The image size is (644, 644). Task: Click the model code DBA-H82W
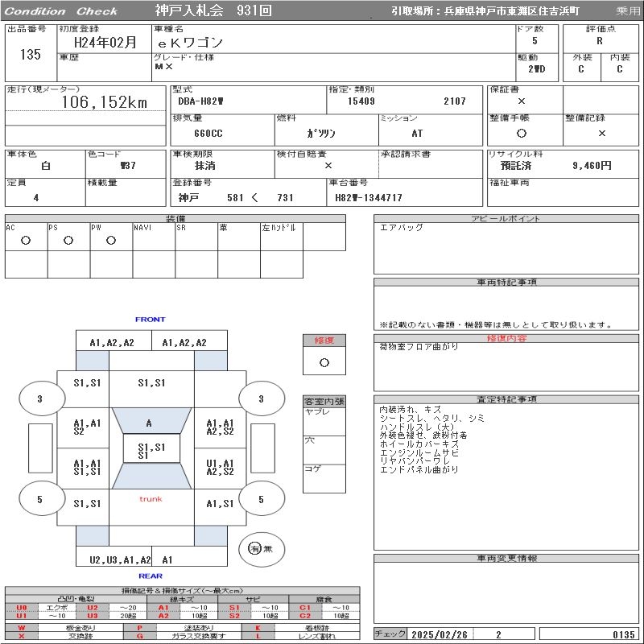click(200, 101)
